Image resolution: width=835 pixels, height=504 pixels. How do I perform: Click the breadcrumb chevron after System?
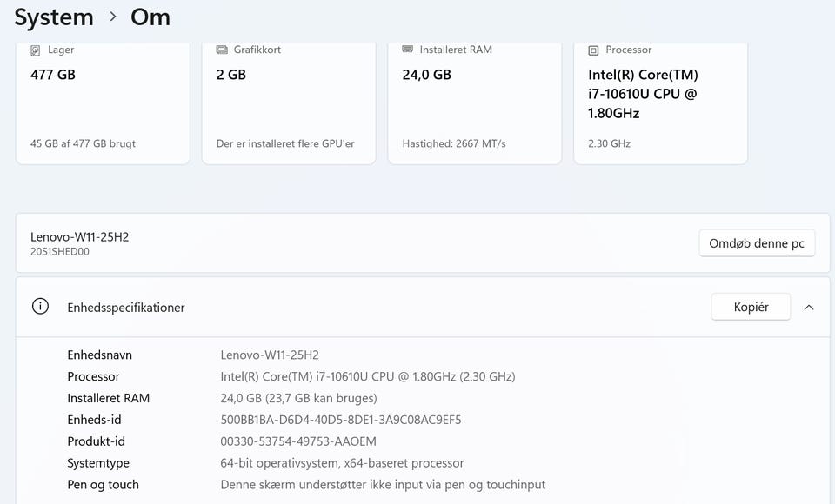click(x=113, y=17)
